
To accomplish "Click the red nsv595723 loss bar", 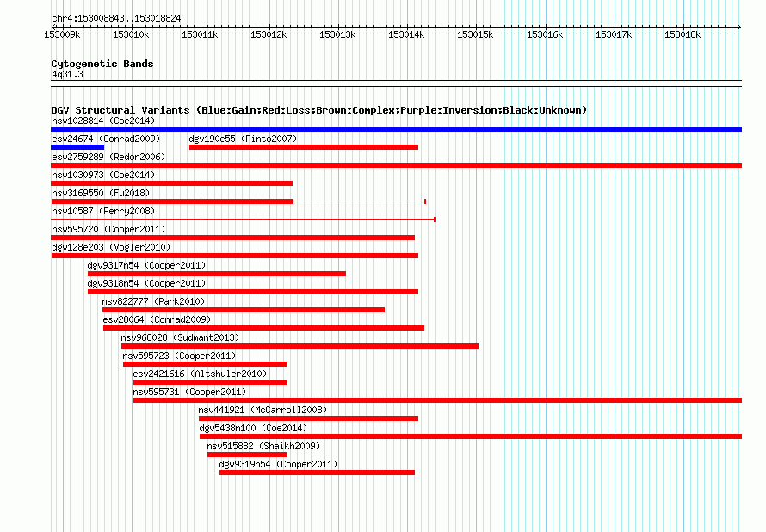I will coord(205,364).
